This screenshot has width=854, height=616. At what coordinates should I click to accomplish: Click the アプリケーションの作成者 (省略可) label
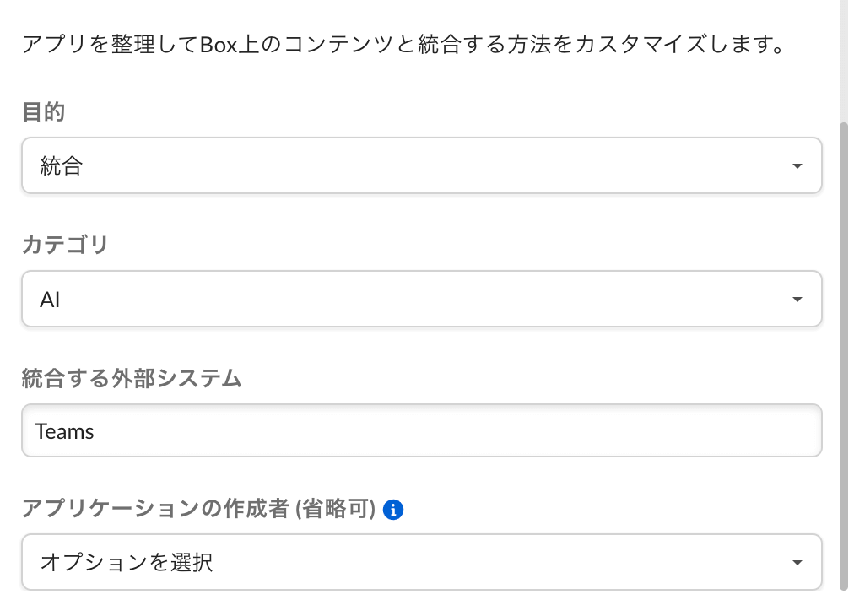197,509
